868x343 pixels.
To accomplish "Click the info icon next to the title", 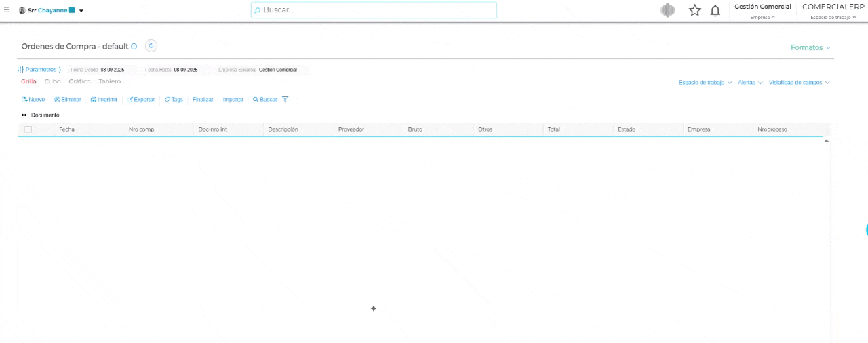I will [x=134, y=47].
